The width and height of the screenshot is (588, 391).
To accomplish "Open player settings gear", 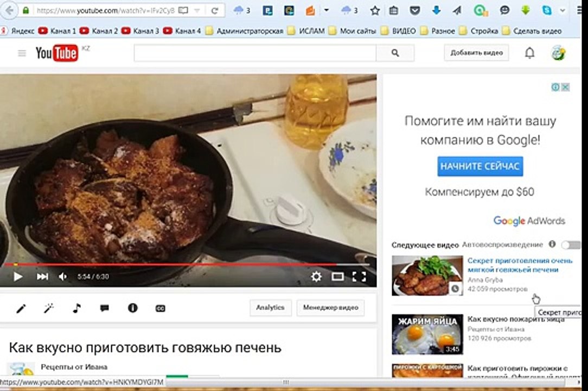I will (316, 277).
